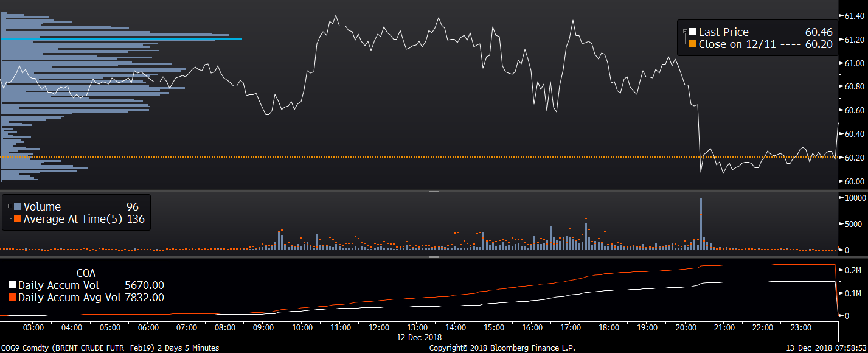Click the 12 Dec 2018 date label
Viewport: 868px width, 353px height.
[419, 337]
